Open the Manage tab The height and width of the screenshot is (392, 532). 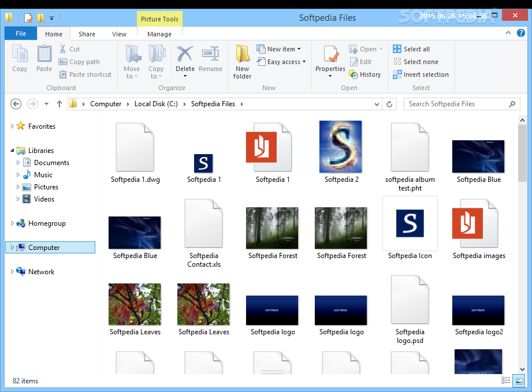(x=159, y=34)
